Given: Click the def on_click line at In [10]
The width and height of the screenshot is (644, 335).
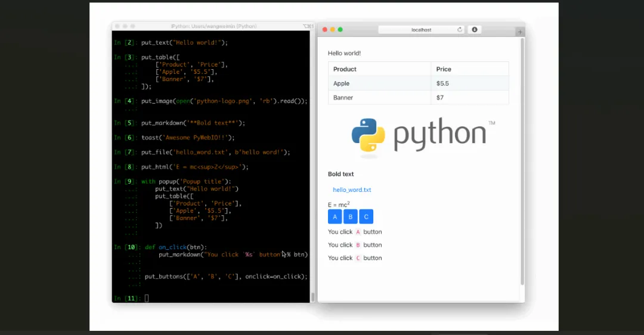Looking at the screenshot, I should click(176, 247).
